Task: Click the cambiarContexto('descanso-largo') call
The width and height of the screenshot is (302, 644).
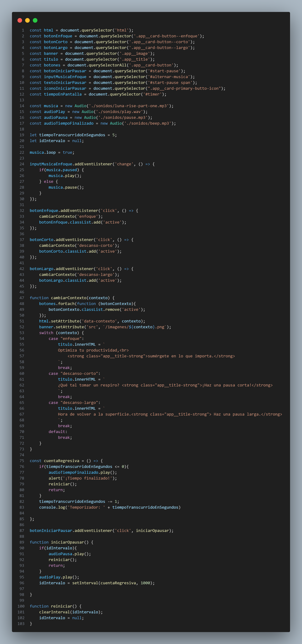Action: 79,275
